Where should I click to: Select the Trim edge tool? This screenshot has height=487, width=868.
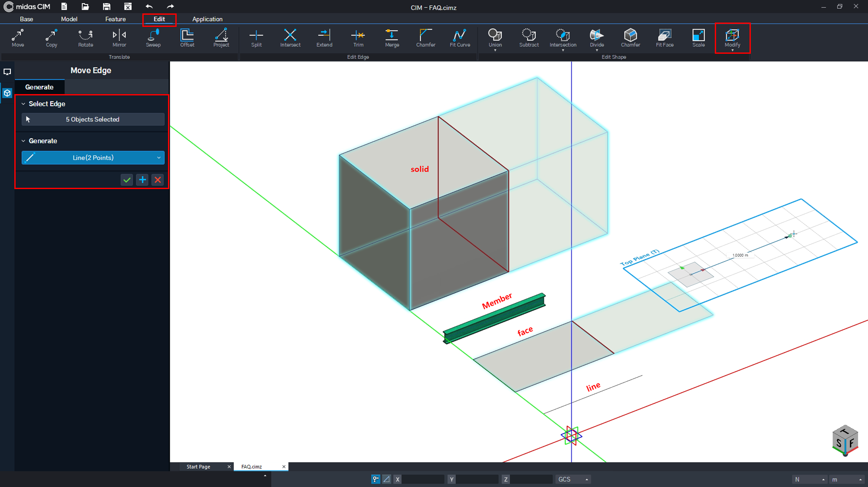(358, 38)
